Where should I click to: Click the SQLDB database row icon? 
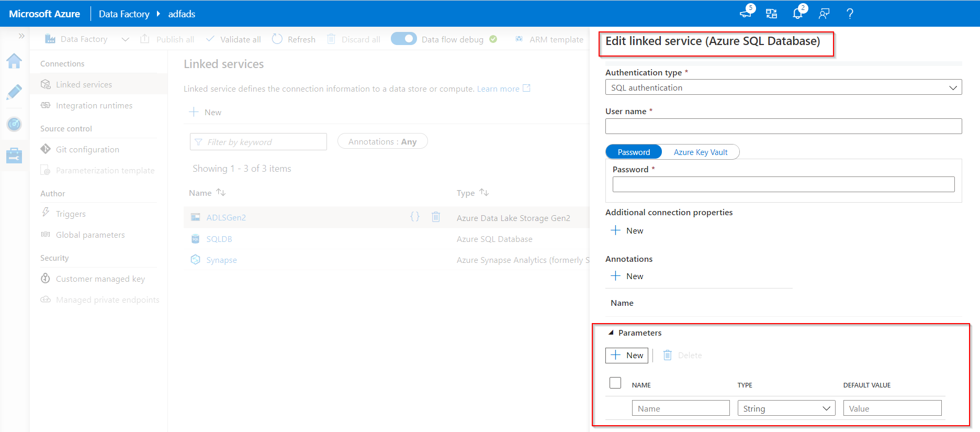[x=196, y=239]
